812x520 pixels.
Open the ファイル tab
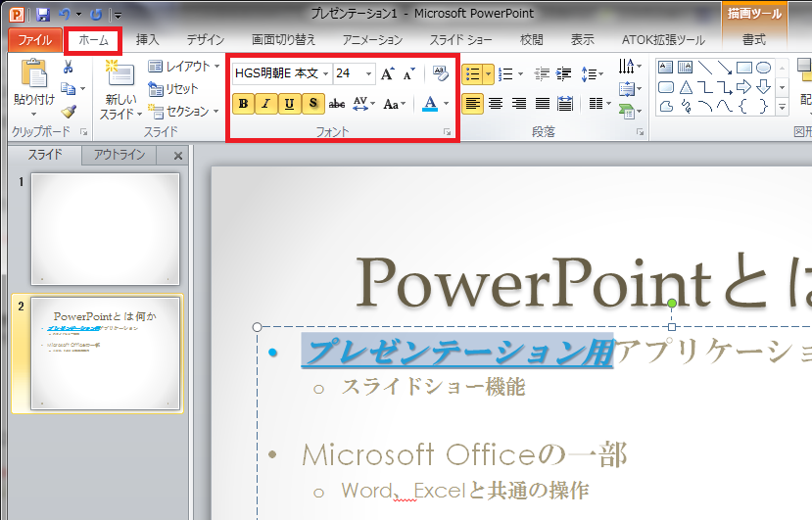[x=34, y=40]
